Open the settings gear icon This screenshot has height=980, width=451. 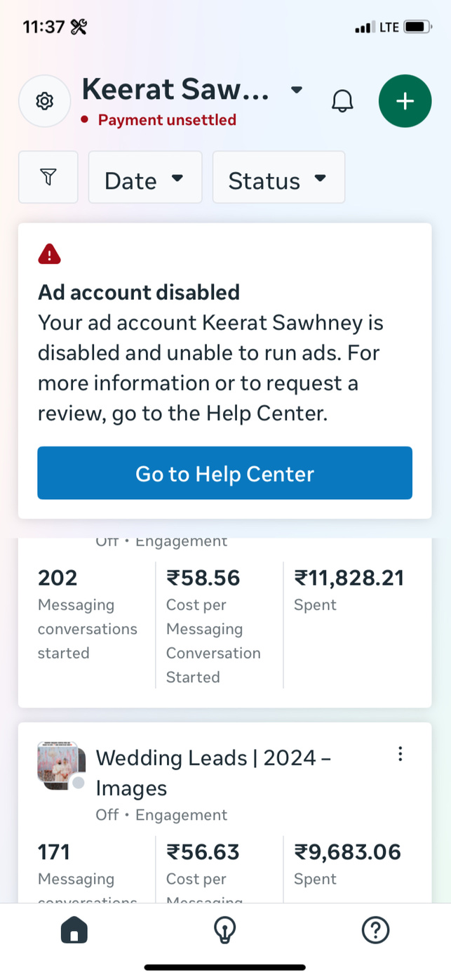[x=44, y=101]
